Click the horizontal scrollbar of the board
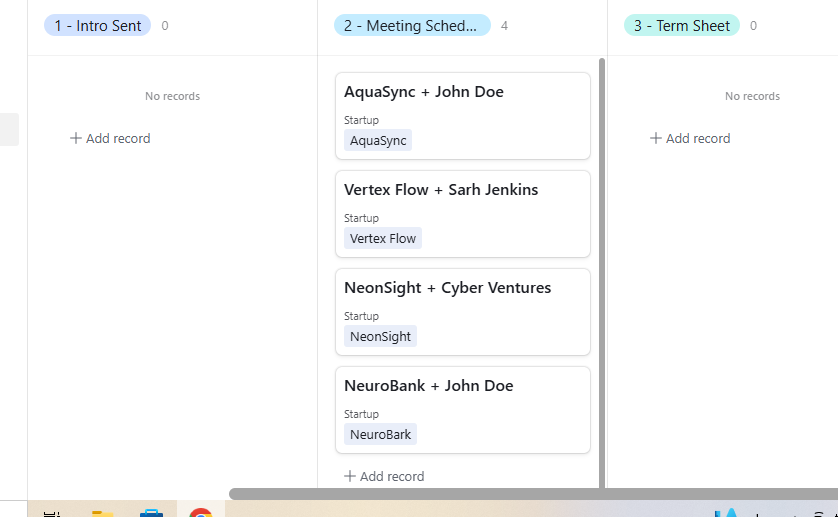The image size is (838, 517). point(533,494)
